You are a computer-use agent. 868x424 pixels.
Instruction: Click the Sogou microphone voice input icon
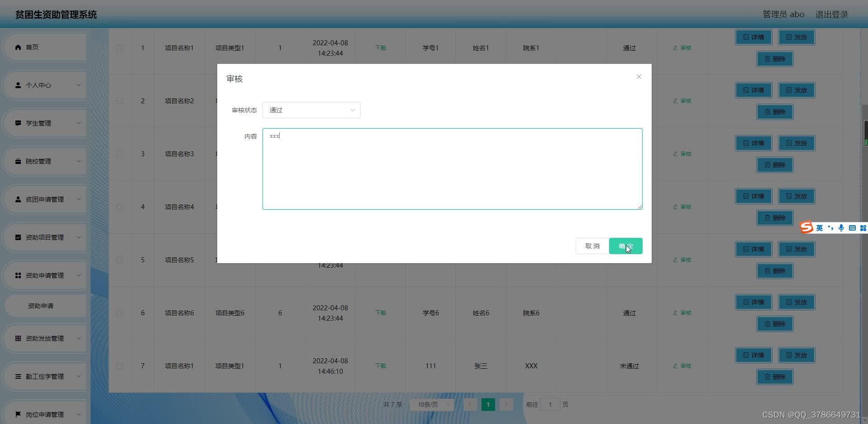click(x=841, y=228)
